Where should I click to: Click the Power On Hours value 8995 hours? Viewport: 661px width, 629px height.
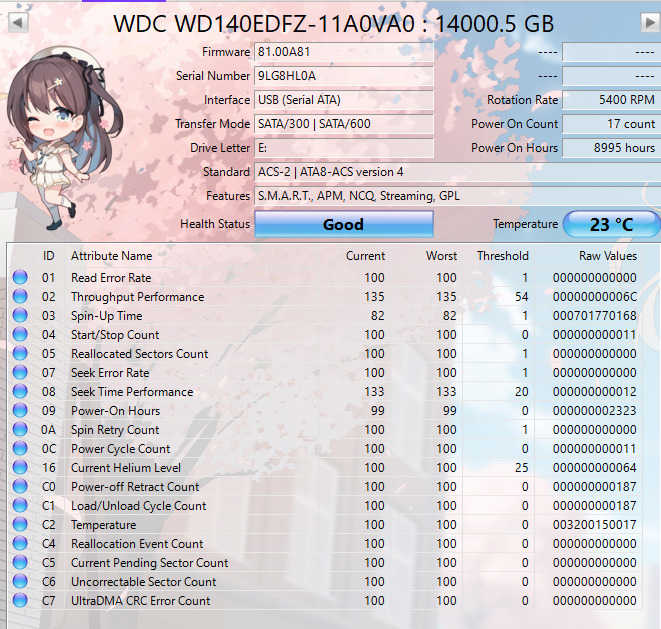[x=611, y=148]
